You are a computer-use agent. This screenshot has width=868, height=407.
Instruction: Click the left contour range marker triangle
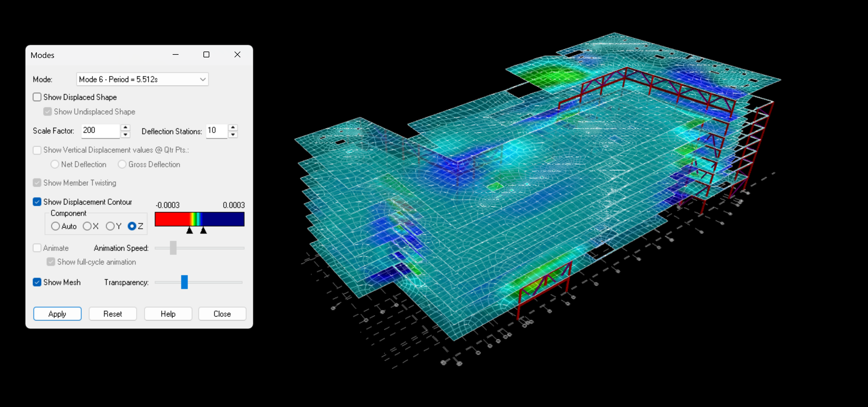tap(190, 230)
